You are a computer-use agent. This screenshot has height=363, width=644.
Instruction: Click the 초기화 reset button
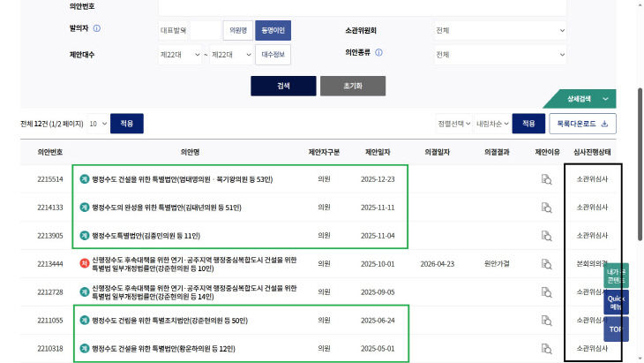pyautogui.click(x=353, y=86)
